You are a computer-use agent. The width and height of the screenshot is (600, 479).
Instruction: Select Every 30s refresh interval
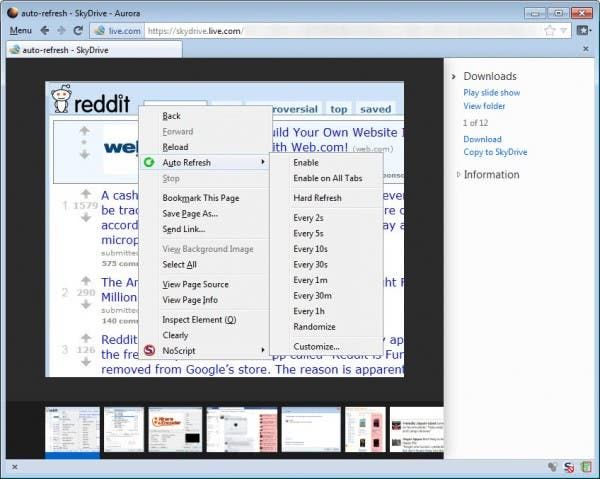(x=310, y=264)
